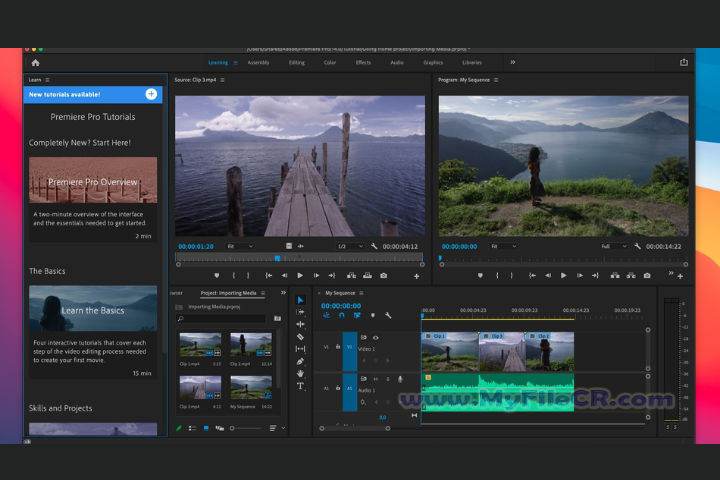Open Program monitor Fit zoom dropdown
The width and height of the screenshot is (720, 480).
pyautogui.click(x=503, y=246)
